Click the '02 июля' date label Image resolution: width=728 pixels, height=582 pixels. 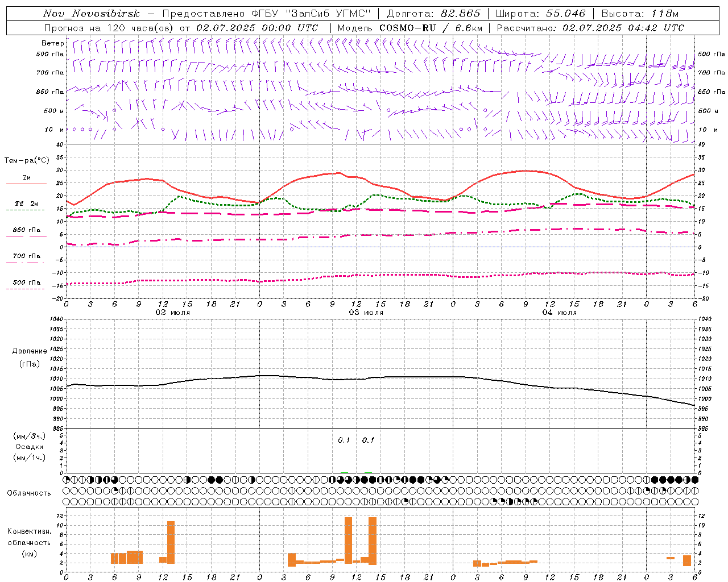pyautogui.click(x=173, y=313)
